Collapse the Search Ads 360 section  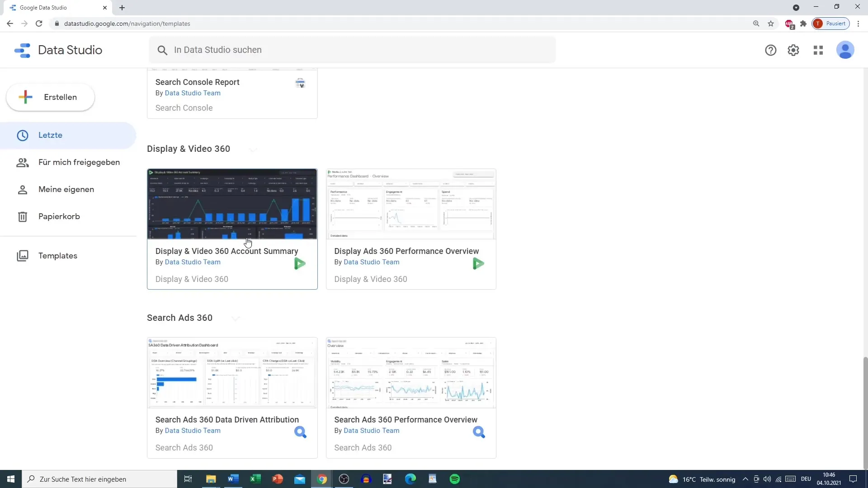click(236, 318)
